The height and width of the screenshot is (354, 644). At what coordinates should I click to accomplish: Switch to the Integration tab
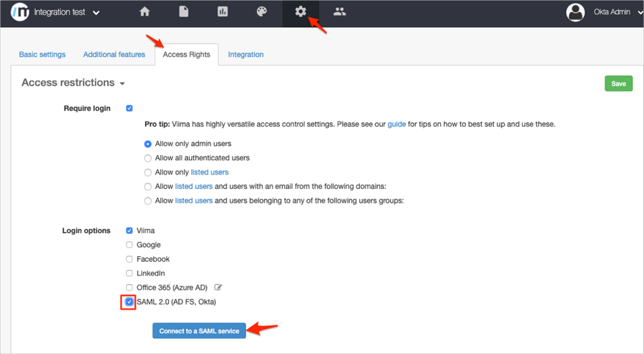(x=245, y=54)
